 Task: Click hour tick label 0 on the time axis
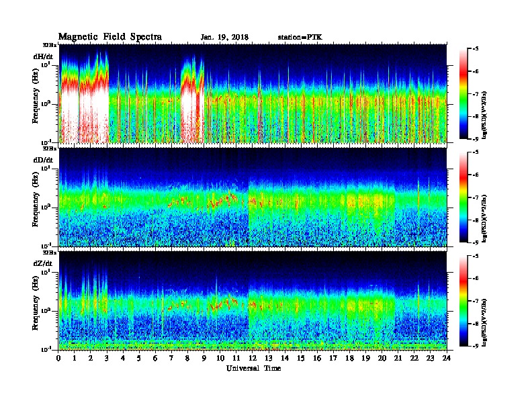pos(58,359)
